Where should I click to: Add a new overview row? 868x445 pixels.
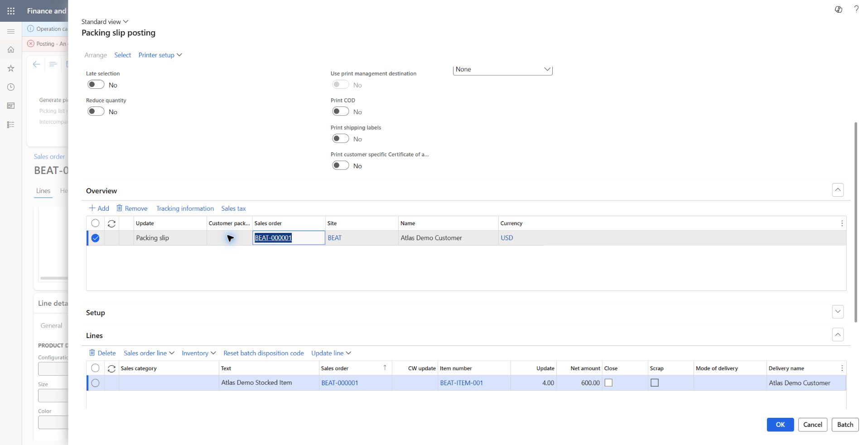(x=99, y=208)
